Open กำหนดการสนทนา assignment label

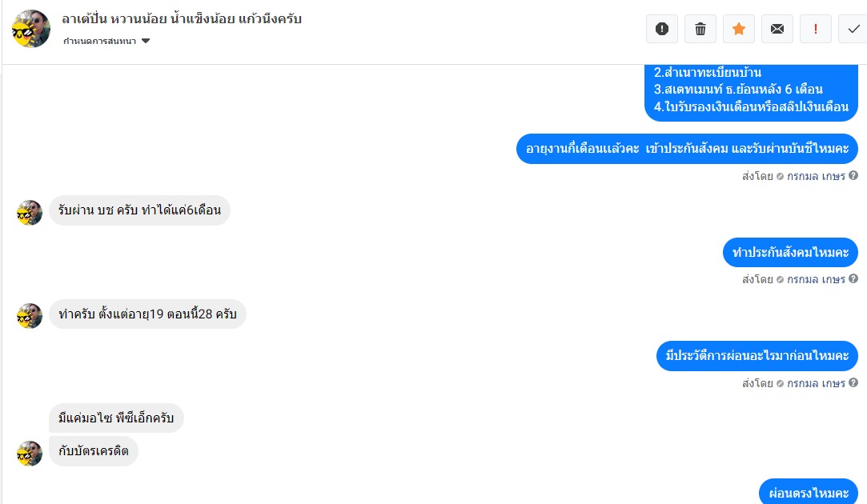tap(99, 41)
